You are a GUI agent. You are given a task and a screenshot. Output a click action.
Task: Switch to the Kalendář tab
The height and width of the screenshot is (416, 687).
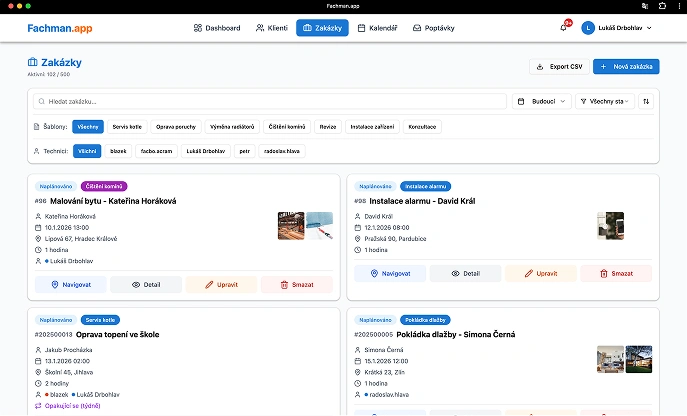[x=376, y=28]
